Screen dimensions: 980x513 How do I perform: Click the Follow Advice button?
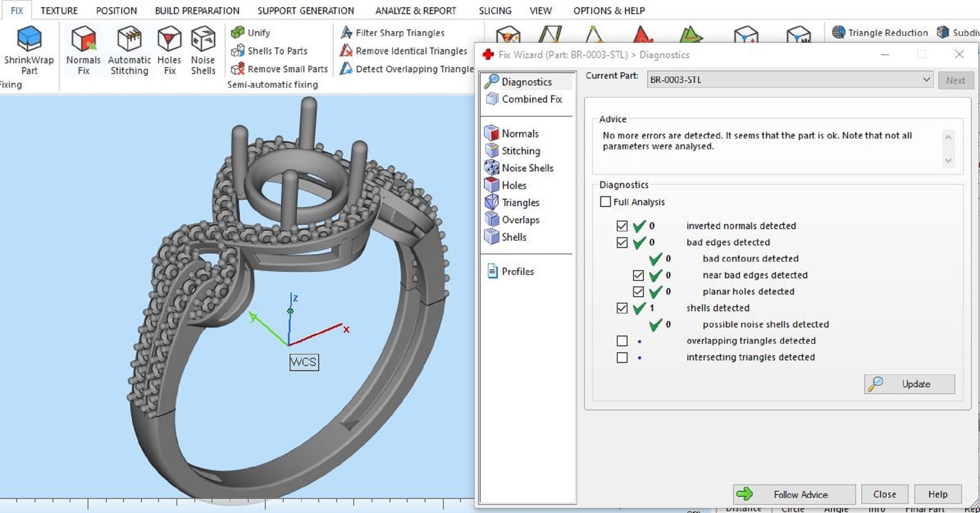click(794, 494)
